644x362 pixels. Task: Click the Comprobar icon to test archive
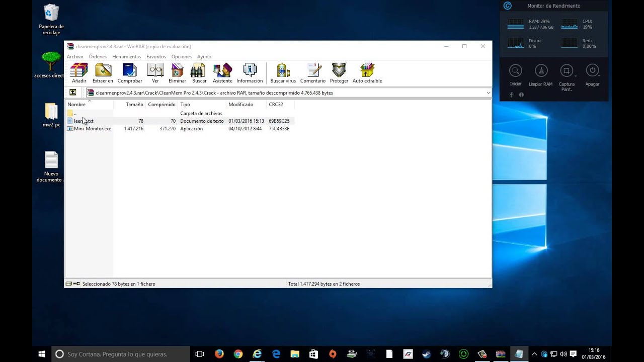(x=130, y=73)
